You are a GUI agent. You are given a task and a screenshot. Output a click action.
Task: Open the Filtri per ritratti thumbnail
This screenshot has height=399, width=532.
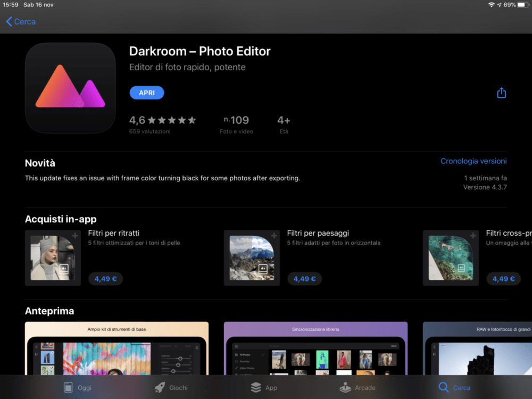pyautogui.click(x=53, y=258)
